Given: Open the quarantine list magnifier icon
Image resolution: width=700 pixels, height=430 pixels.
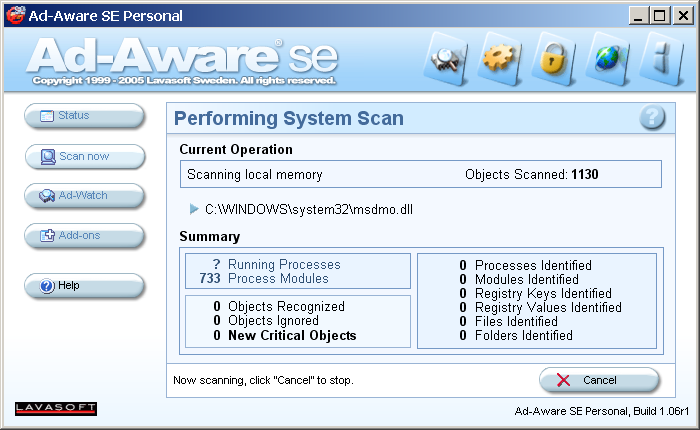Looking at the screenshot, I should tap(446, 59).
